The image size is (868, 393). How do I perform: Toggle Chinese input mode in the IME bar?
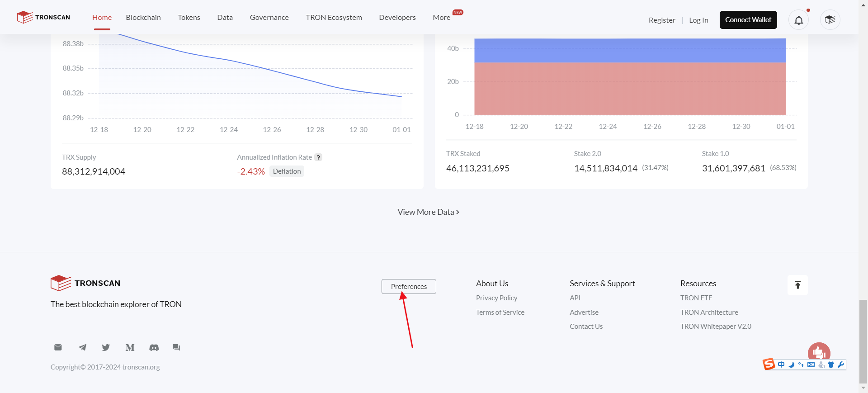(781, 365)
